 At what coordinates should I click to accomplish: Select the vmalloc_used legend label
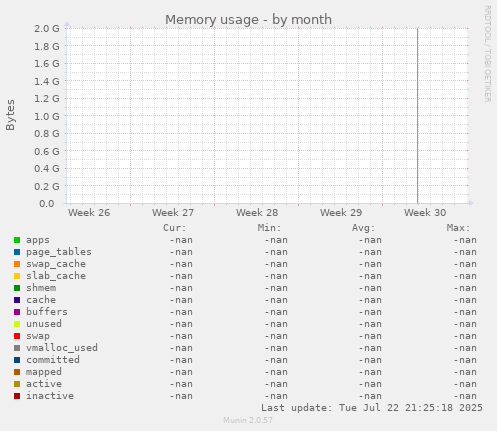(62, 348)
